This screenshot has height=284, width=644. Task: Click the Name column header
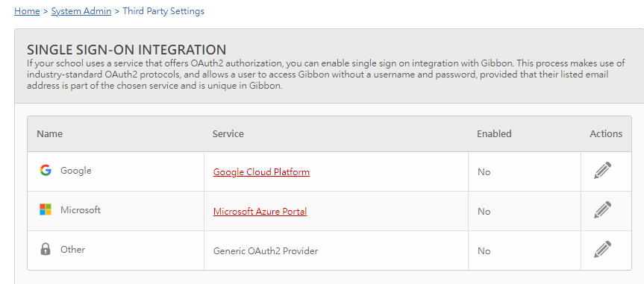[50, 133]
